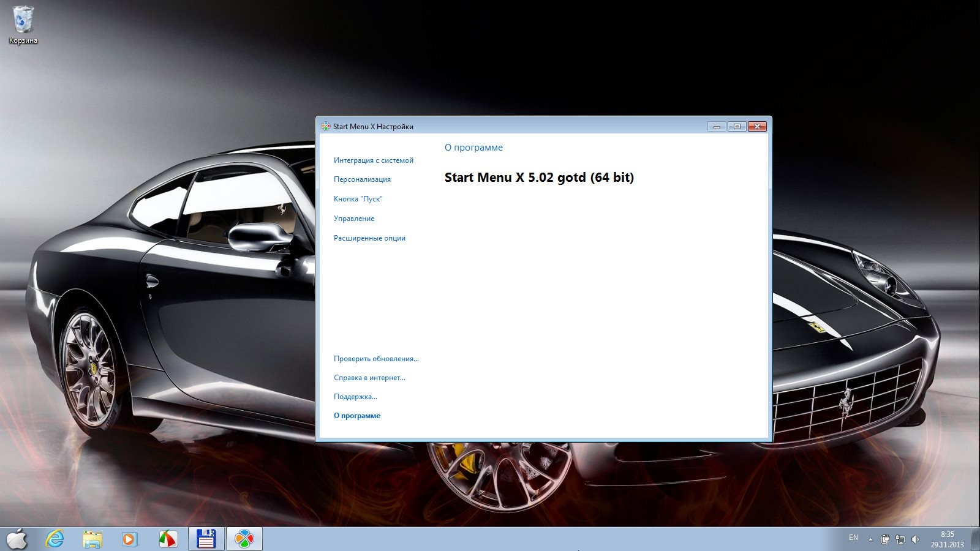
Task: Open Windows Explorer folder icon in the taskbar
Action: tap(92, 539)
